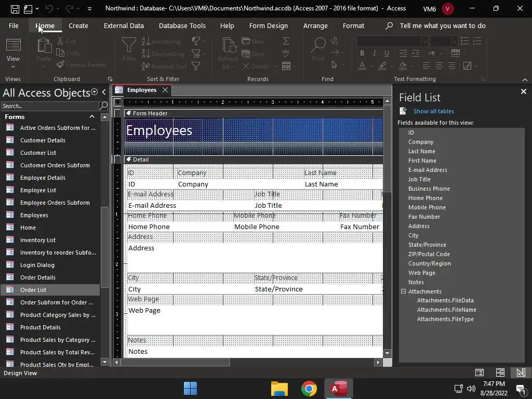Open the font size combo box
The height and width of the screenshot is (399, 532).
point(444,42)
